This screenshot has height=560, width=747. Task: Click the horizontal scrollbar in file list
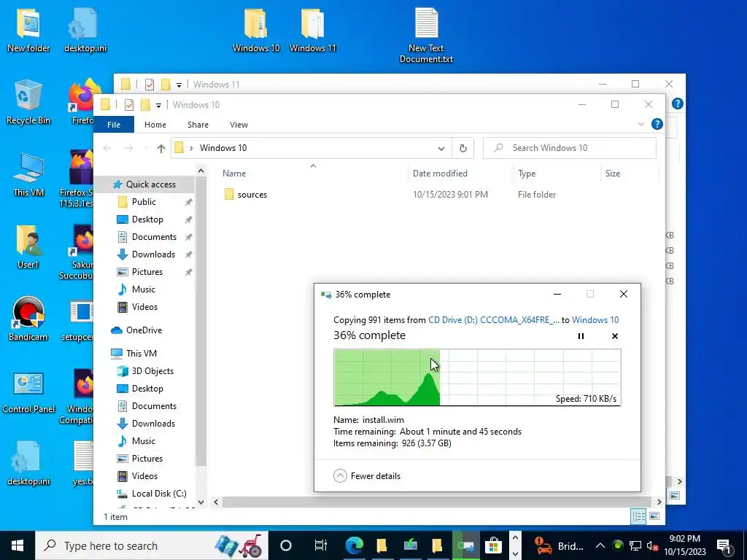pos(436,502)
